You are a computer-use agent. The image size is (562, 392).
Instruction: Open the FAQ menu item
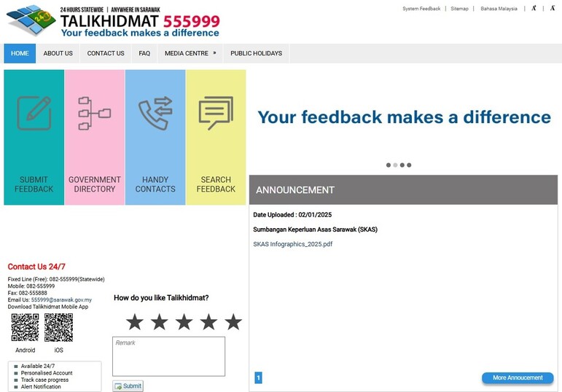click(x=144, y=53)
